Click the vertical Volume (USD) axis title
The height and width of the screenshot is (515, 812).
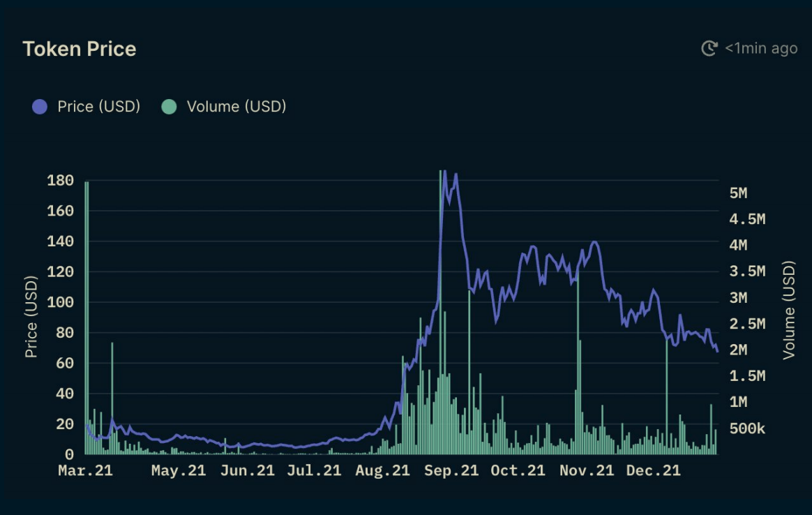point(789,310)
